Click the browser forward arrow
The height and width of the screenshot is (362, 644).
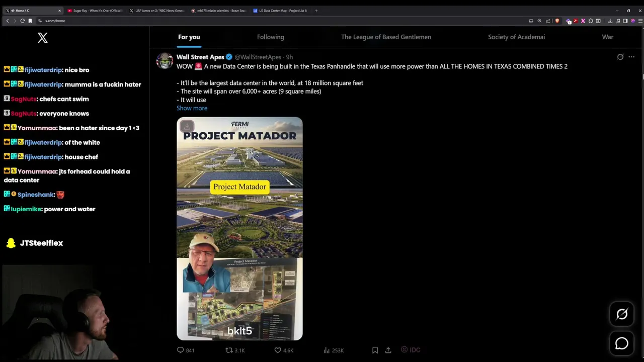15,21
